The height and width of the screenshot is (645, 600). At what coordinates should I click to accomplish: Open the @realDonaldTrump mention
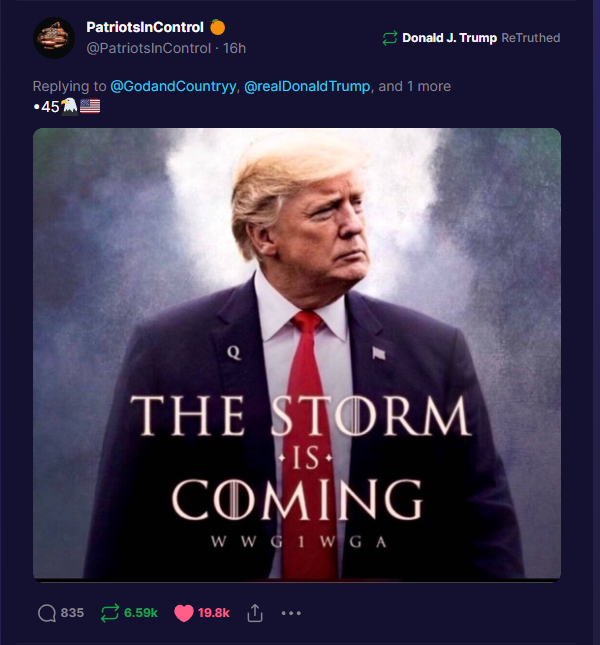click(307, 86)
